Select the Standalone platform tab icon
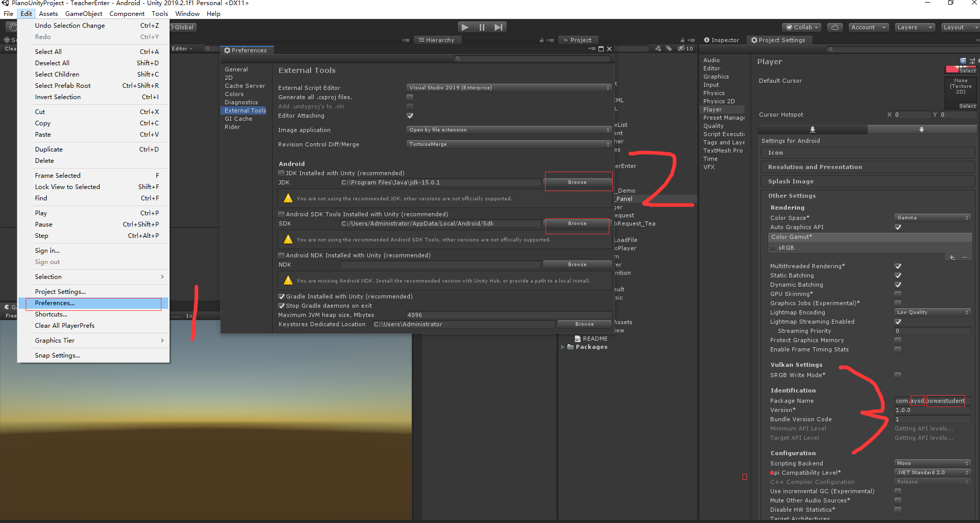 click(812, 129)
